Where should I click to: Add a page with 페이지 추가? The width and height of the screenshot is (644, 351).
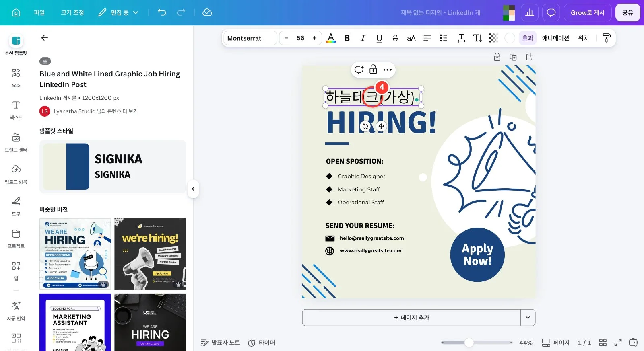pos(411,318)
